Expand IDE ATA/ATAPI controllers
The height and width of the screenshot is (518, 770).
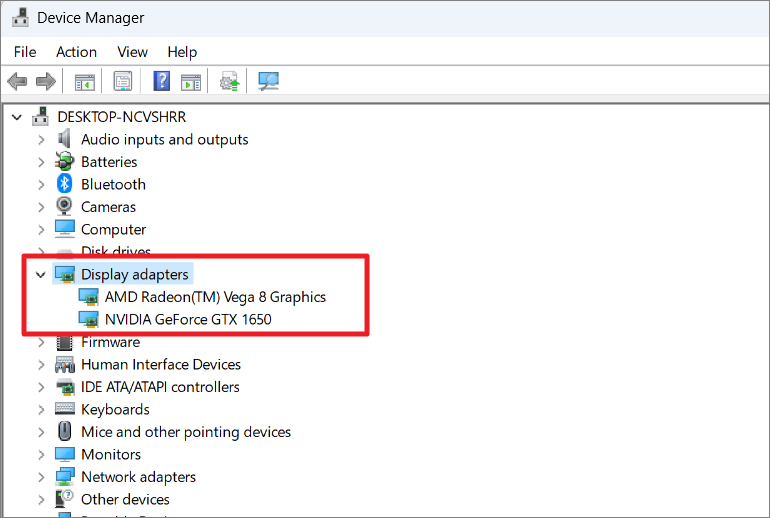coord(41,388)
